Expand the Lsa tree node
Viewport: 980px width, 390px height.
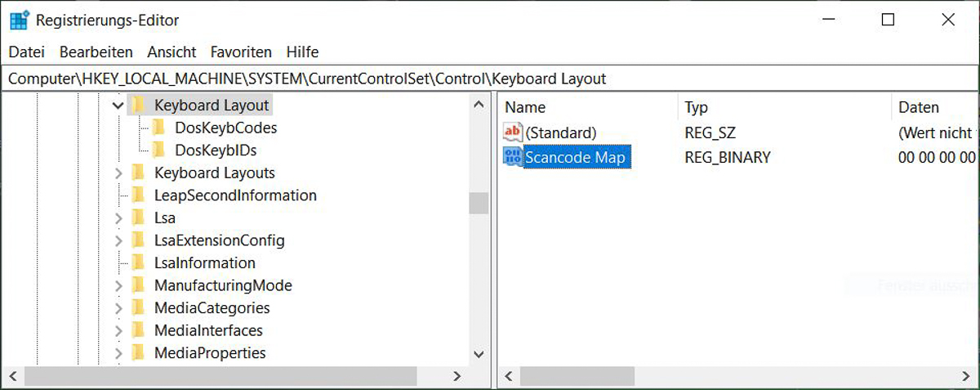118,218
